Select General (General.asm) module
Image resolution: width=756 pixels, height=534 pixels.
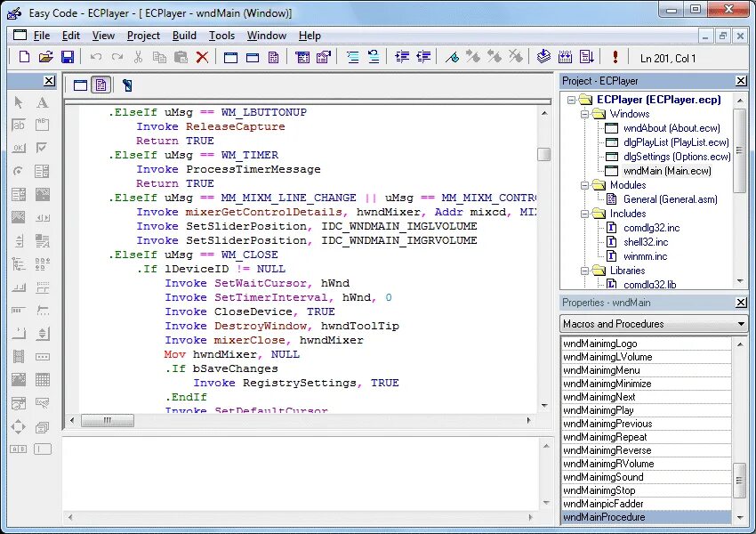click(x=671, y=199)
